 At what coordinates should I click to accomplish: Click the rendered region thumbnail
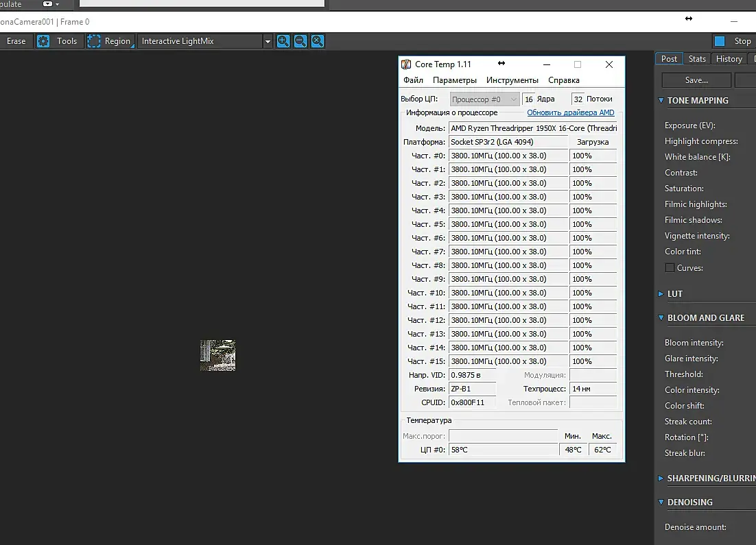tap(218, 356)
